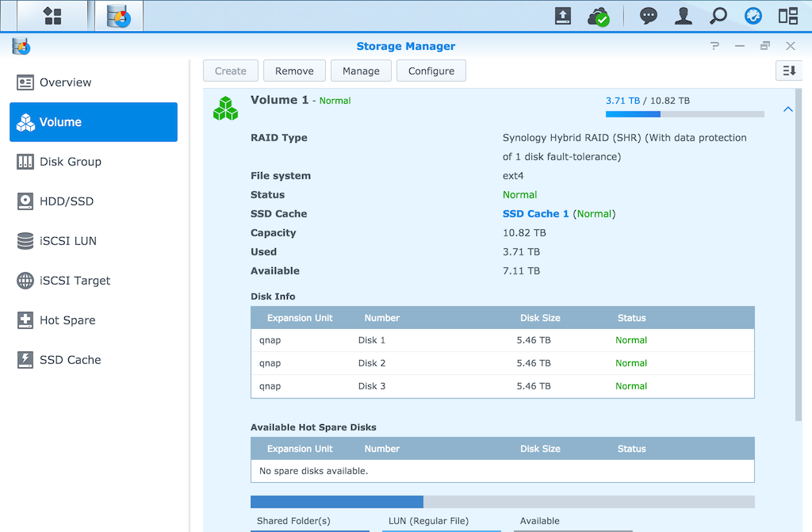The width and height of the screenshot is (812, 532).
Task: Click the '7.11 TB' available value
Action: tap(521, 270)
